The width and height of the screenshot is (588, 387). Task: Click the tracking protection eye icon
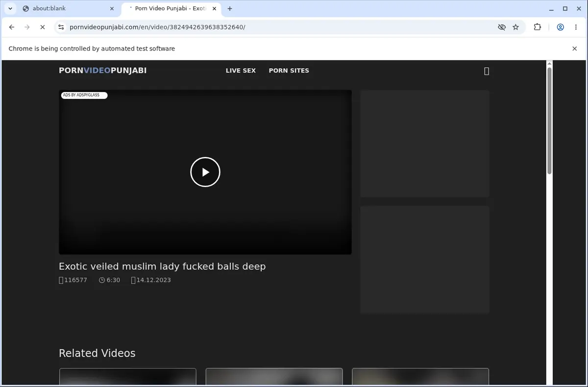tap(502, 27)
